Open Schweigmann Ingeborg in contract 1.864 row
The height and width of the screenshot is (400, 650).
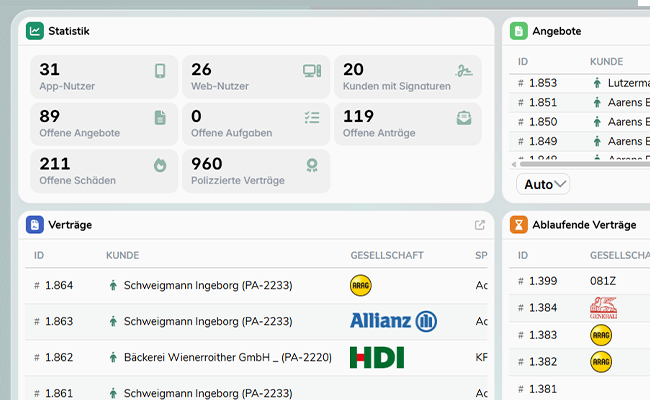pos(208,285)
